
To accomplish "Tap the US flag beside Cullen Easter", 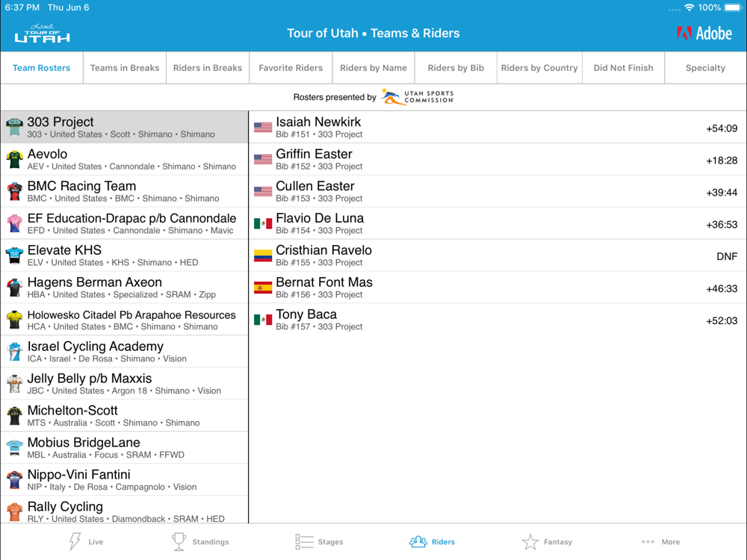I will coord(263,191).
